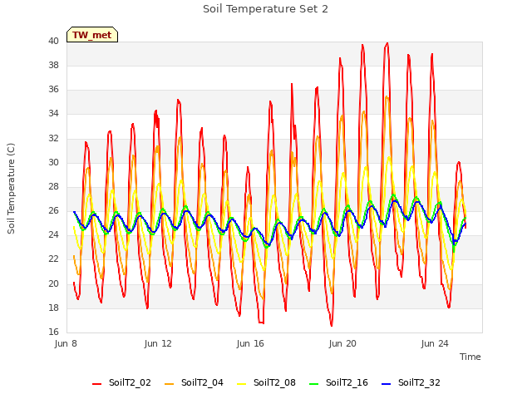The image size is (532, 399).
Task: Toggle the SoilT2_08 legend entry
Action: (266, 382)
